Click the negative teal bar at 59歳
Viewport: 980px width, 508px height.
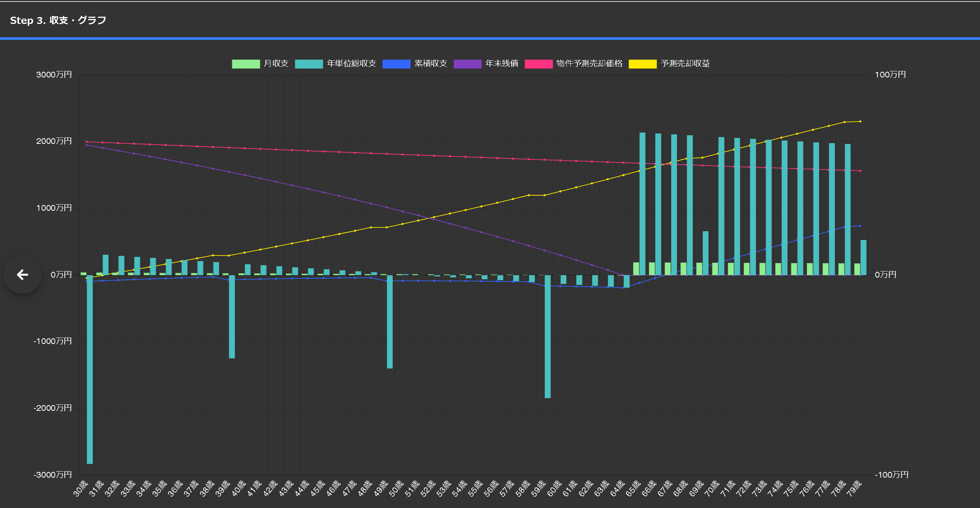point(547,336)
